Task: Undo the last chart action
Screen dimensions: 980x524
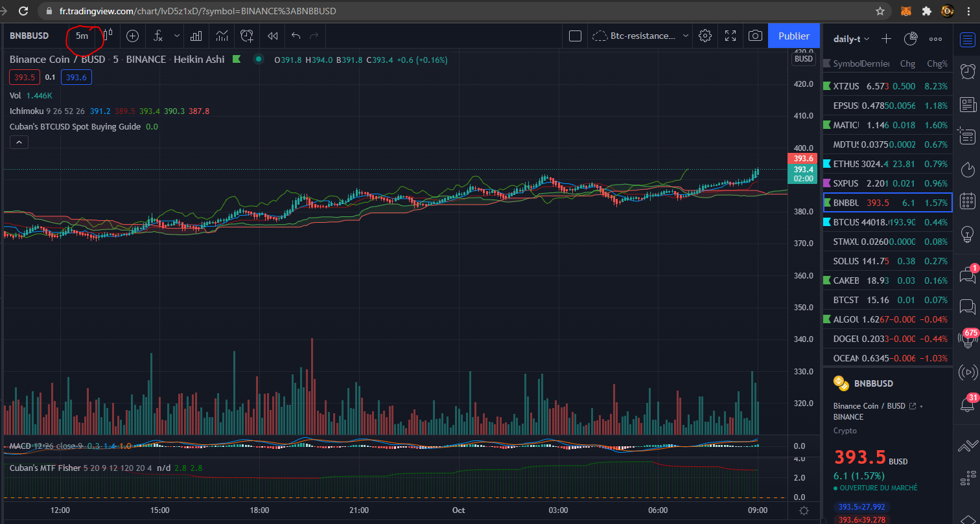Action: [296, 36]
